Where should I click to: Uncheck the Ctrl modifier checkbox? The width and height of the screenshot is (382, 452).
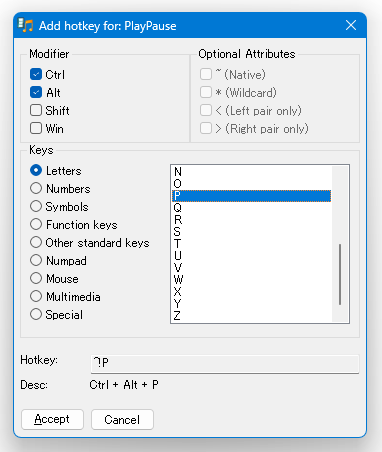coord(36,74)
